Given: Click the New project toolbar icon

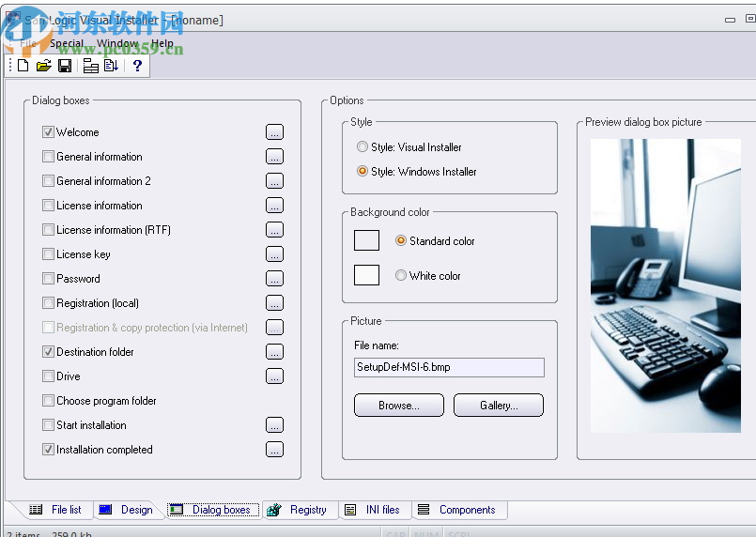Looking at the screenshot, I should pyautogui.click(x=23, y=65).
